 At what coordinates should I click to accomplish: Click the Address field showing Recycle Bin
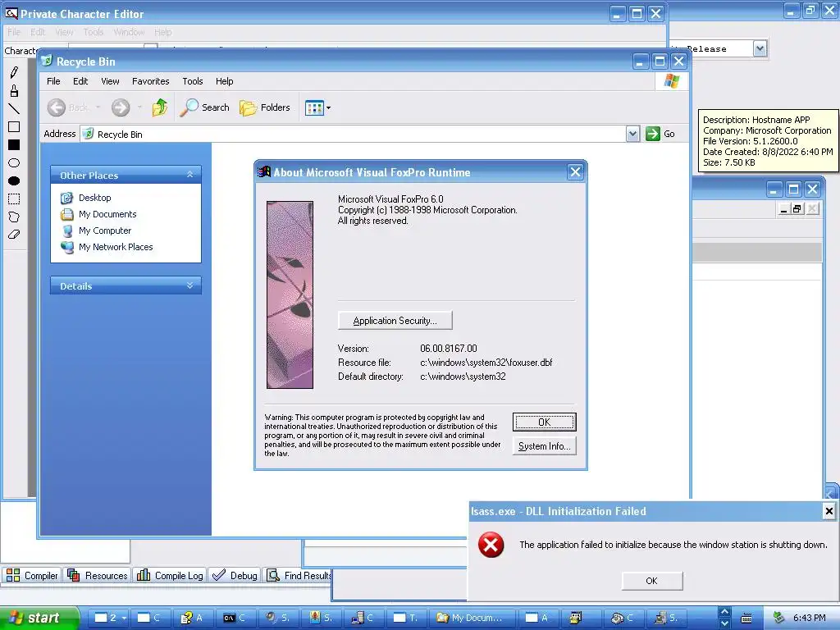(353, 134)
